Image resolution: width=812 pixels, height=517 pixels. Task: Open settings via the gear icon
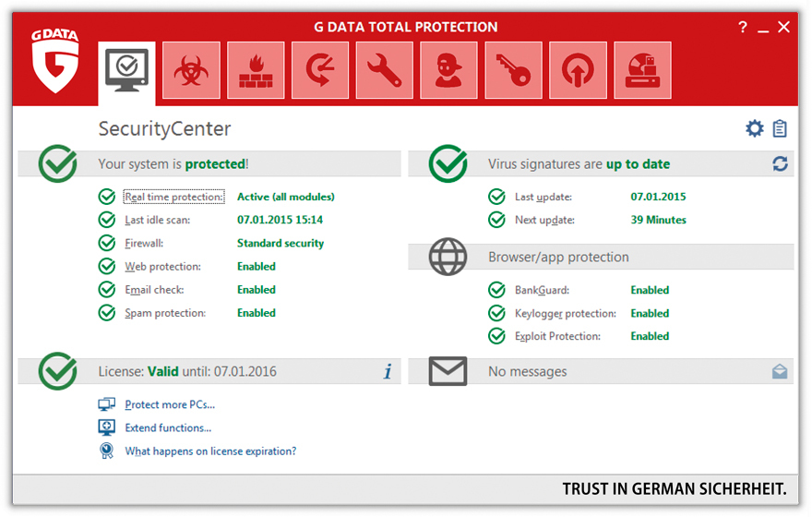coord(755,128)
